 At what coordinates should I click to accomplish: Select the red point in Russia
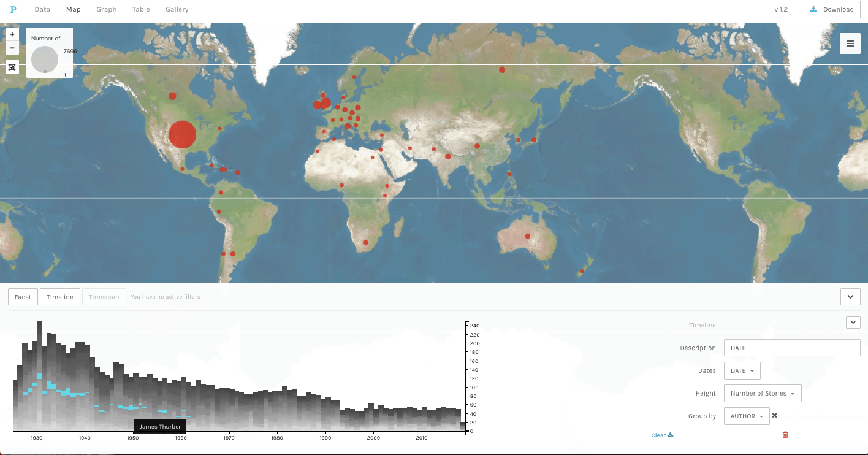[x=502, y=70]
